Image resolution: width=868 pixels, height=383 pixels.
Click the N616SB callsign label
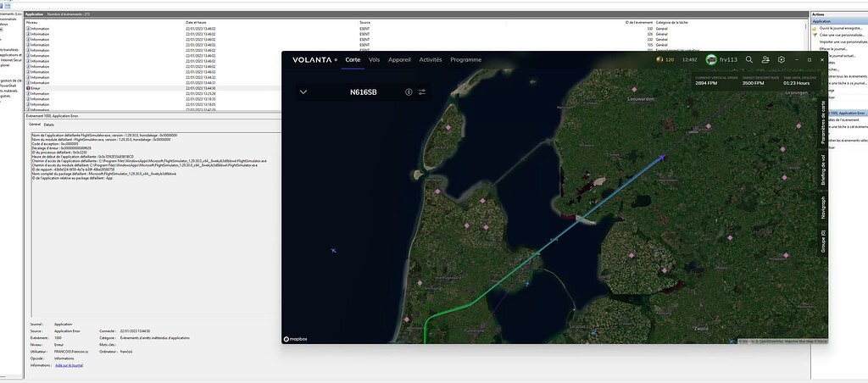point(363,92)
